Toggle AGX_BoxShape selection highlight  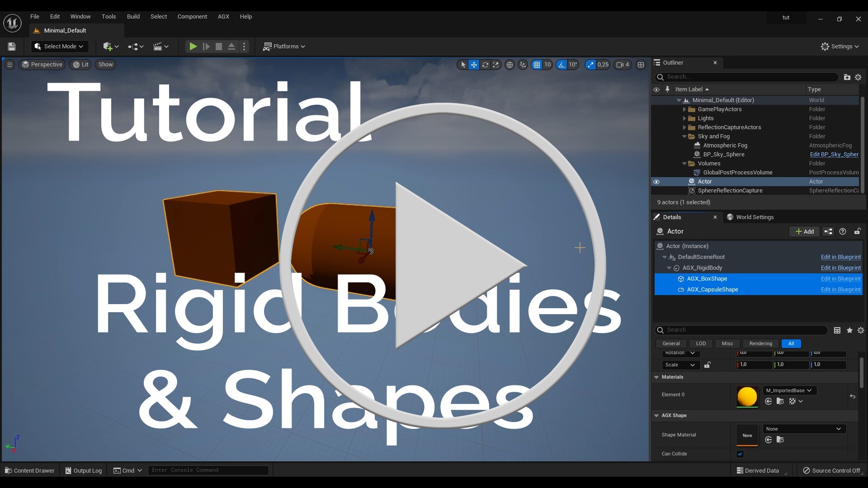pos(707,279)
